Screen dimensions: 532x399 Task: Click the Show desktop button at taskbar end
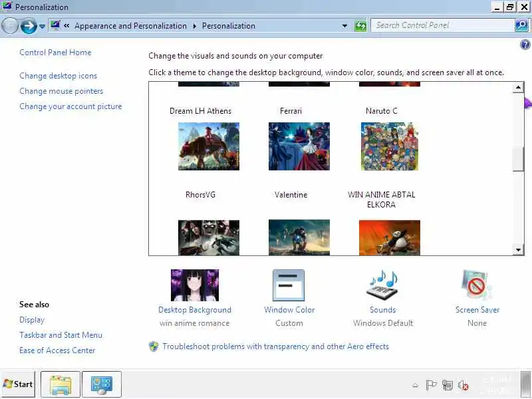(526, 384)
